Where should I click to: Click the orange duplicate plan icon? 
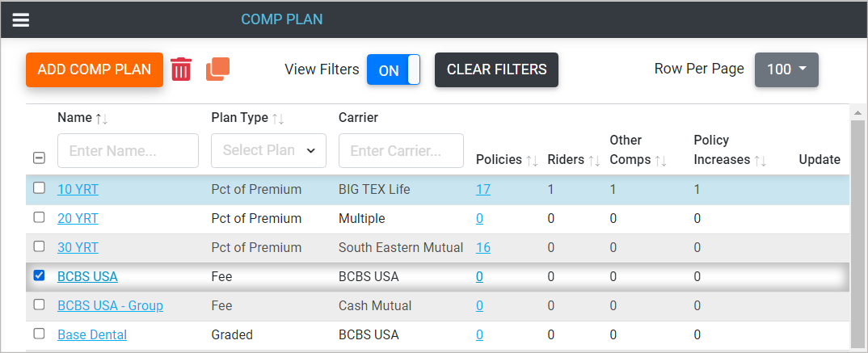217,69
